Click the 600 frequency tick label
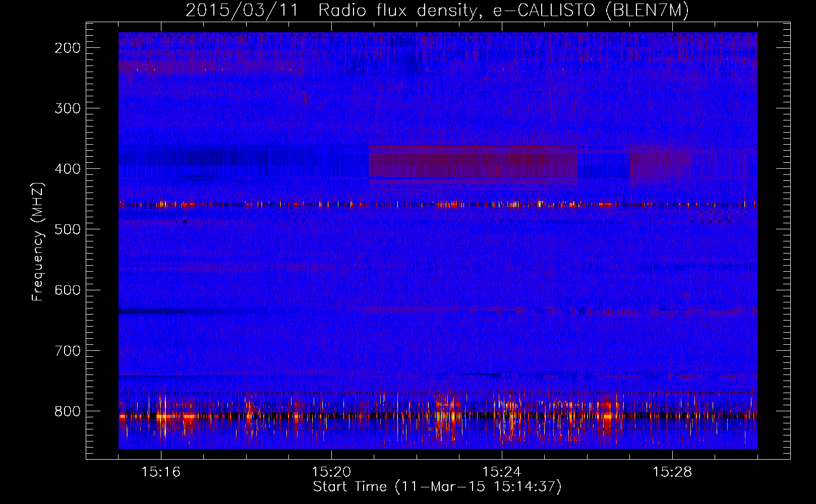816x504 pixels. (68, 290)
